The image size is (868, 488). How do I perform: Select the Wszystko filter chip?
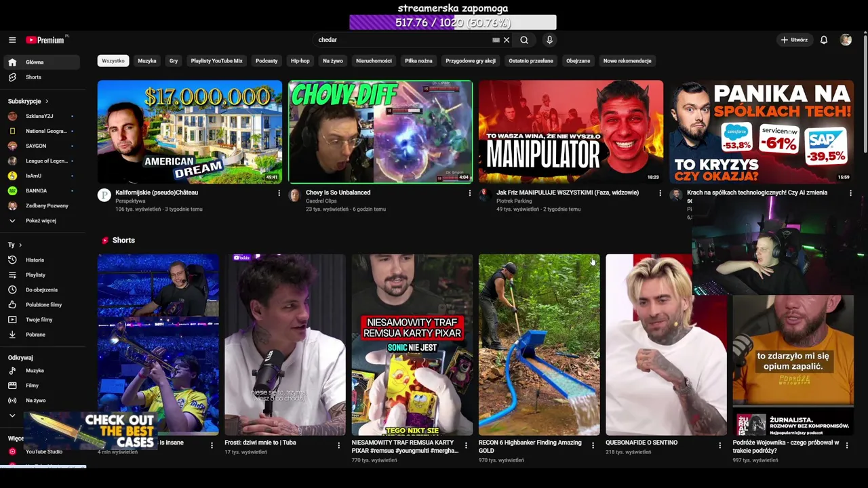[113, 61]
